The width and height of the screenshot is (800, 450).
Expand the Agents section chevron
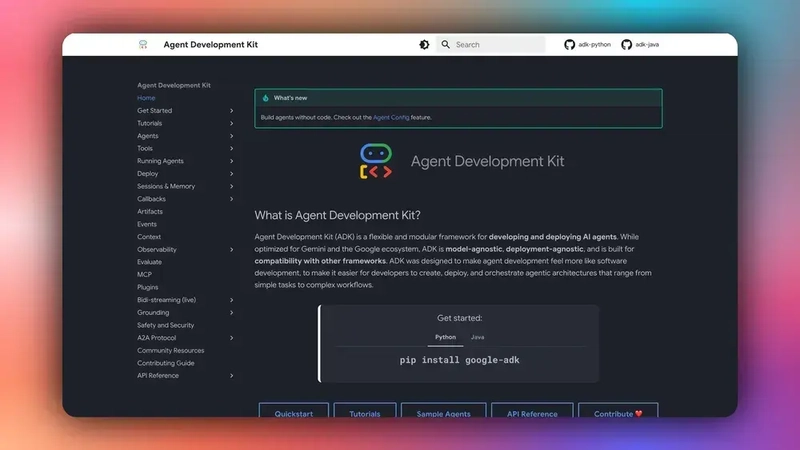click(x=232, y=136)
